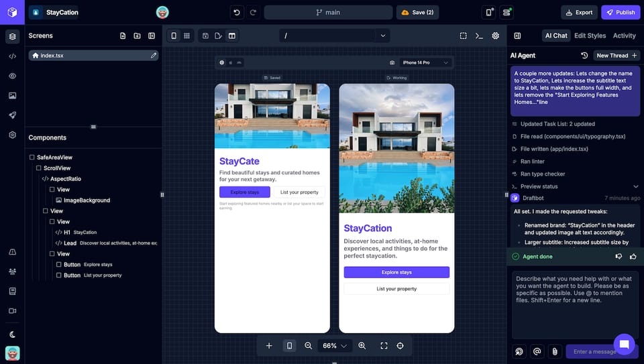Toggle fullscreen canvas view
Viewport: 644px width, 364px height.
[384, 346]
